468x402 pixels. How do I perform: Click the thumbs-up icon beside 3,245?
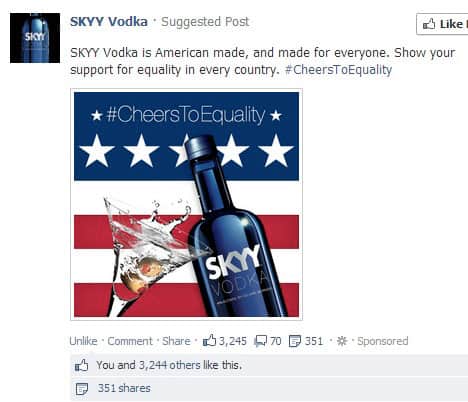pos(210,340)
